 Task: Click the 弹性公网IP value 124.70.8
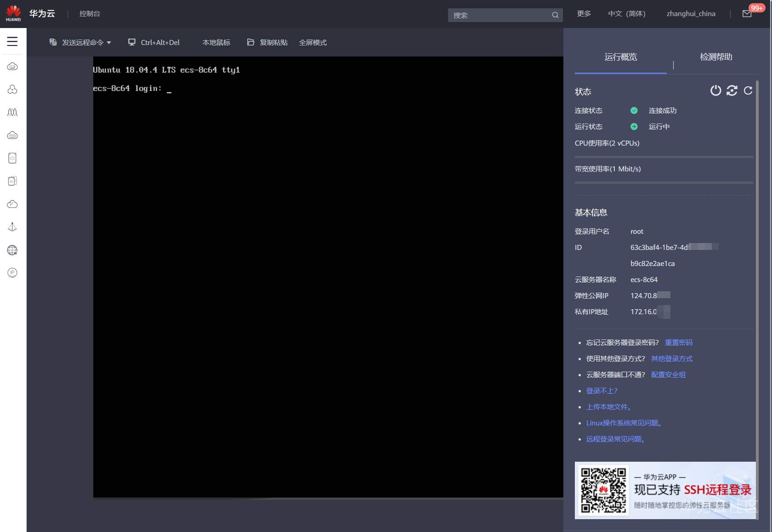(650, 295)
